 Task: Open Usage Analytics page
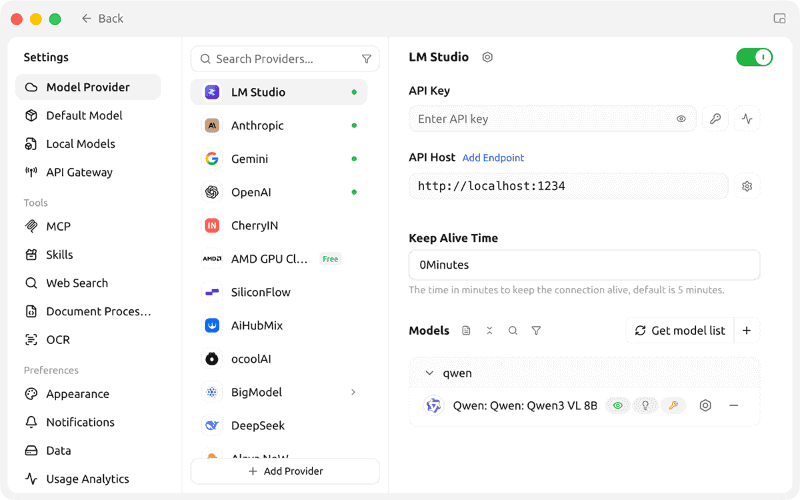pyautogui.click(x=88, y=479)
